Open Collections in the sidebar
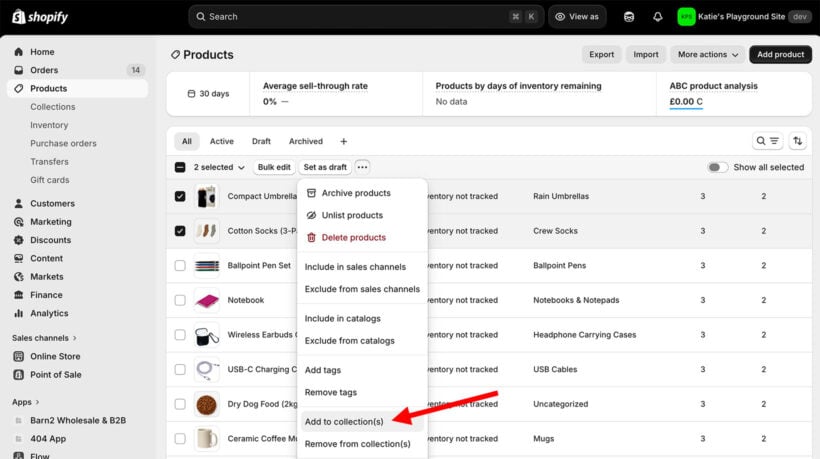 pyautogui.click(x=53, y=107)
